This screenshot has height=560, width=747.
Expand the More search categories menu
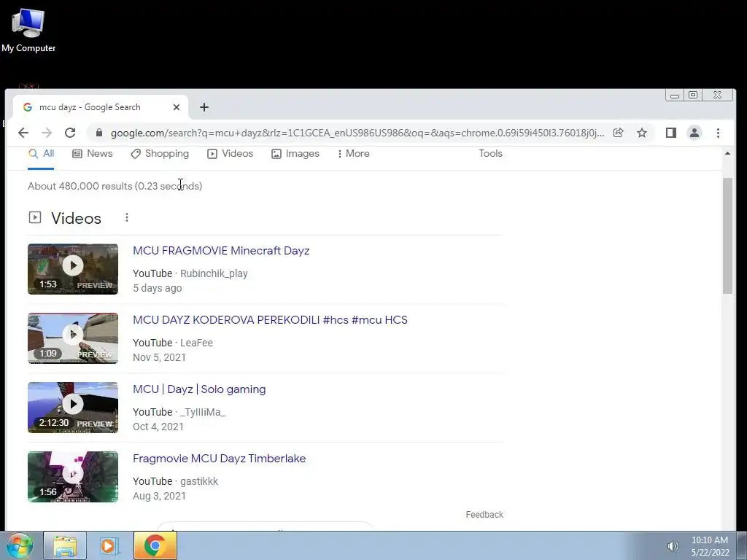[353, 153]
